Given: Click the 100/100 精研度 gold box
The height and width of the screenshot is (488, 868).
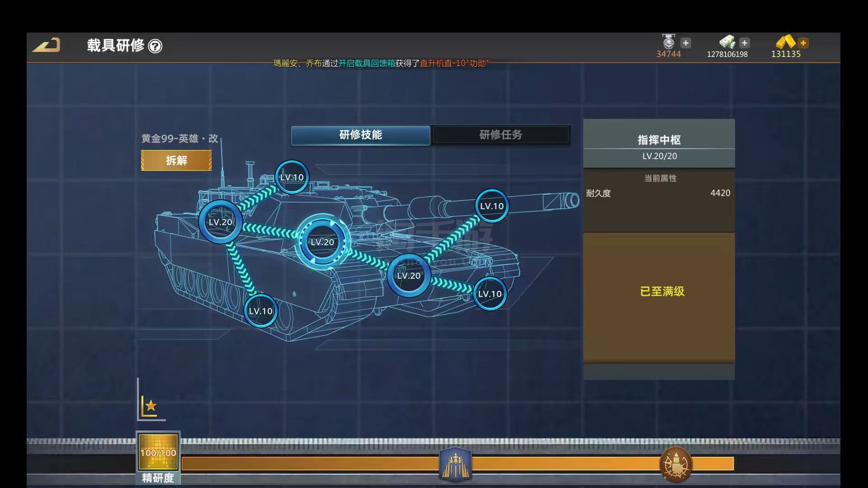Looking at the screenshot, I should [x=158, y=452].
